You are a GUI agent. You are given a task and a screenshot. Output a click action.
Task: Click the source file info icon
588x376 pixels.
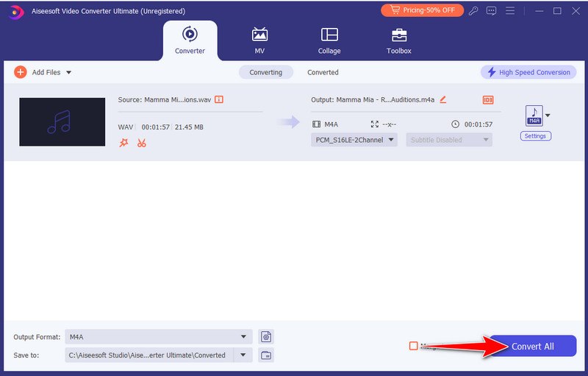pyautogui.click(x=219, y=99)
